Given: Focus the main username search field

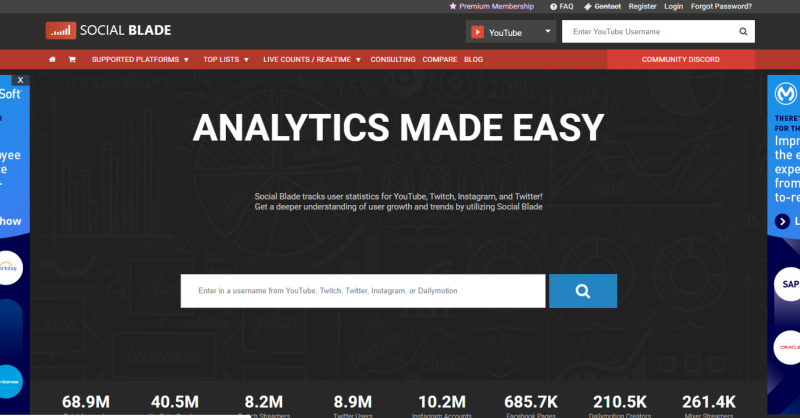Looking at the screenshot, I should pyautogui.click(x=363, y=291).
